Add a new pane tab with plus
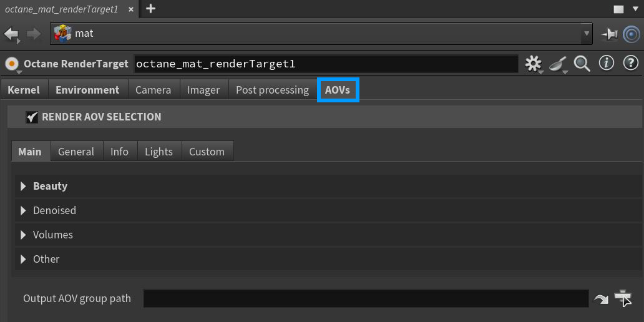Screen dimensions: 644x322 coord(150,9)
